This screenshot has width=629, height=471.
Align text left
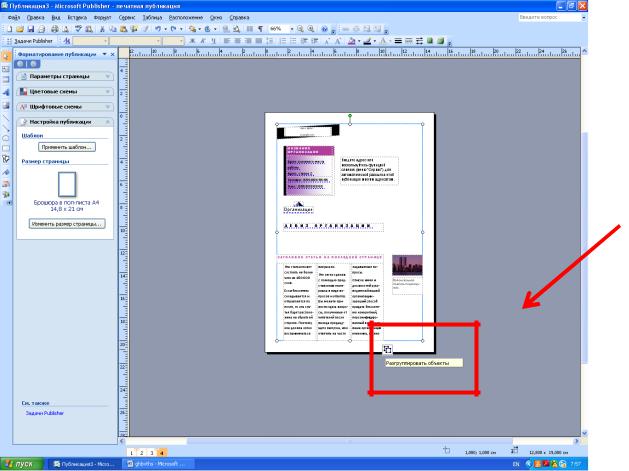(227, 41)
